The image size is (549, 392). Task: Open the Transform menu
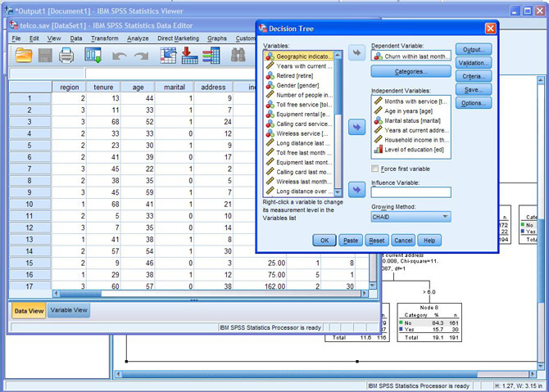point(104,38)
